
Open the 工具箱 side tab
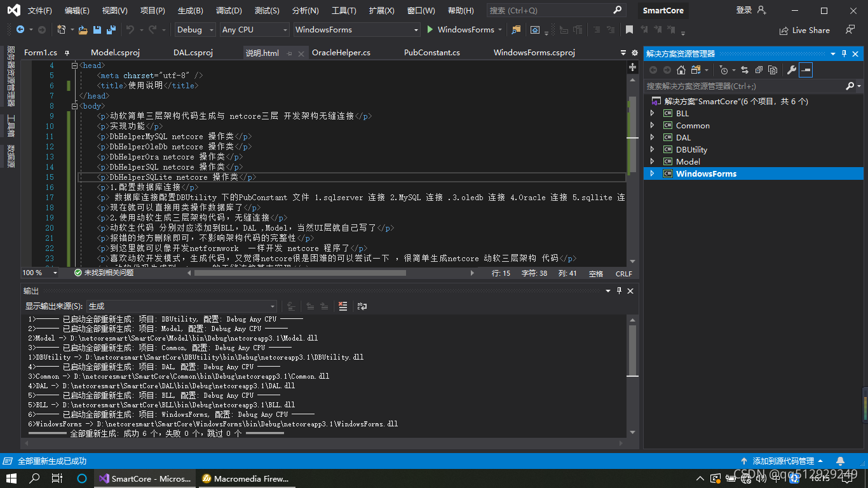pos(11,125)
